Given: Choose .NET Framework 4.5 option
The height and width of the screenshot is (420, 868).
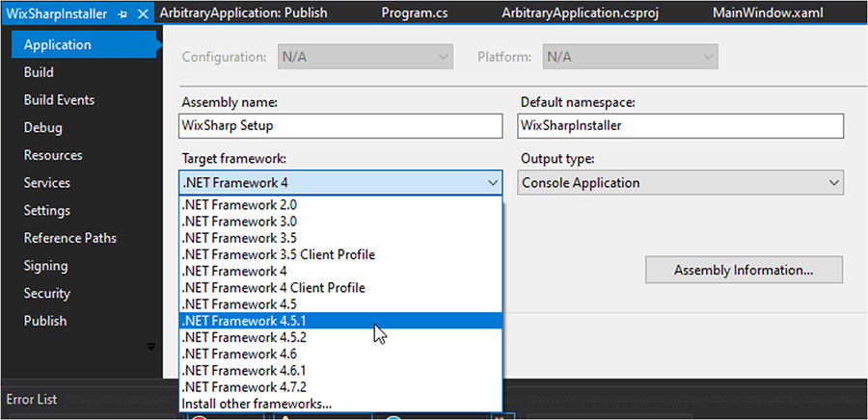Looking at the screenshot, I should (x=341, y=304).
